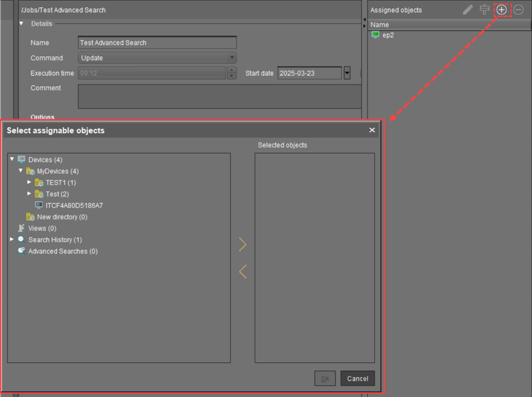
Task: Move object to selected with right arrow
Action: 243,245
